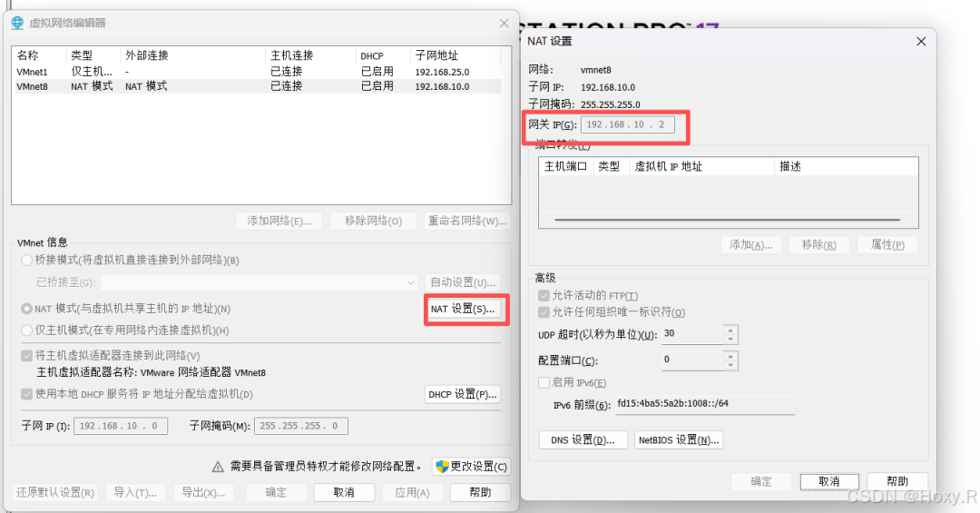Click 导出(X)... button
Image resolution: width=980 pixels, height=513 pixels.
(x=204, y=492)
